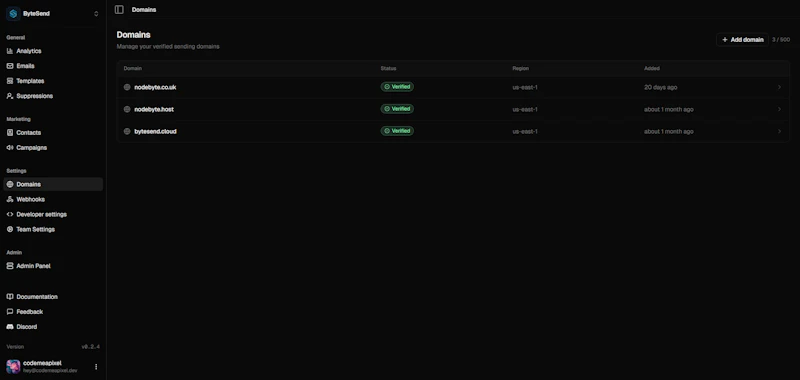Click the Domains globe icon in sidebar
This screenshot has height=380, width=800.
[10, 184]
